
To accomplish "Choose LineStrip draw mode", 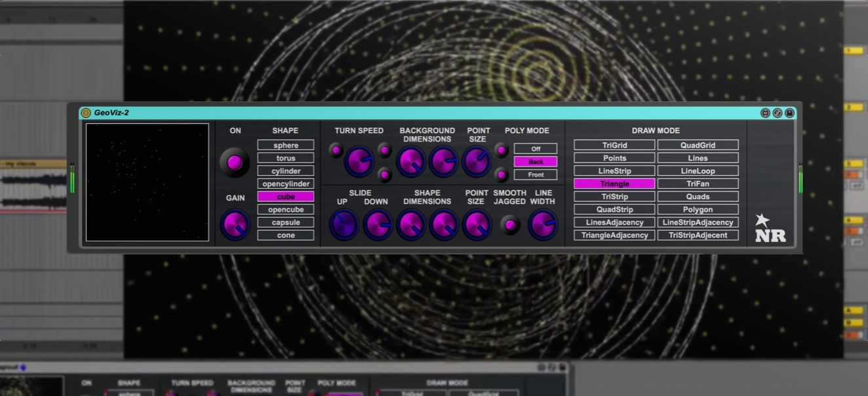I will (614, 171).
